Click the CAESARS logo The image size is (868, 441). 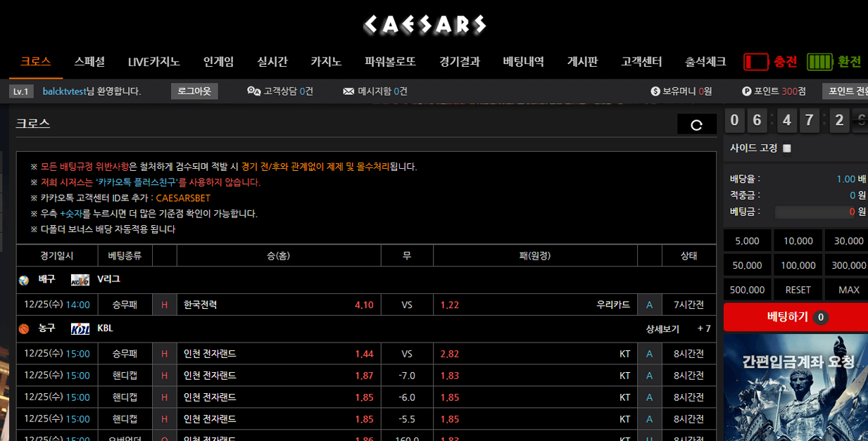[424, 26]
